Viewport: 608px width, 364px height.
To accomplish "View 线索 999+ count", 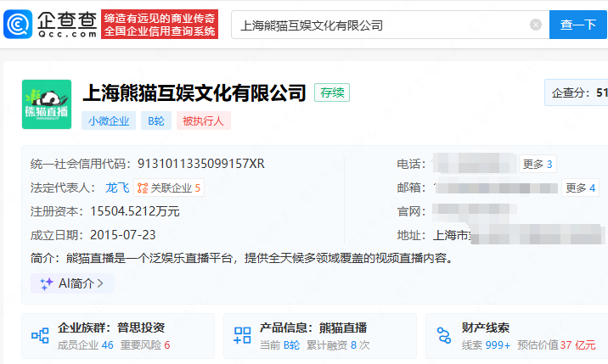I will click(x=486, y=345).
